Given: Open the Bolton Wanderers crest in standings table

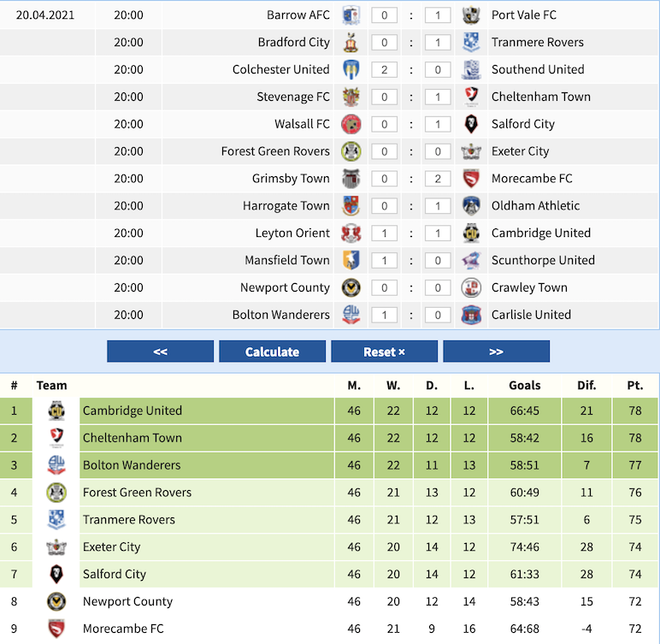Looking at the screenshot, I should (56, 465).
